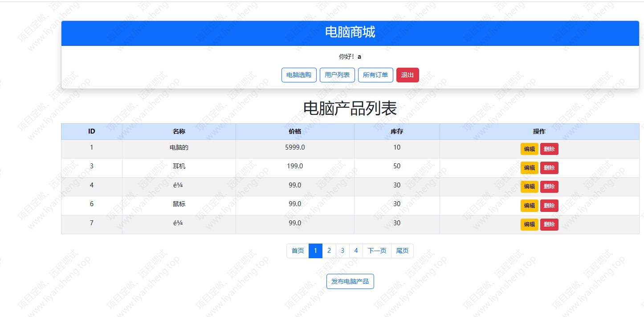
Task: Click stock 30 in the 鼠标 row
Action: (397, 204)
